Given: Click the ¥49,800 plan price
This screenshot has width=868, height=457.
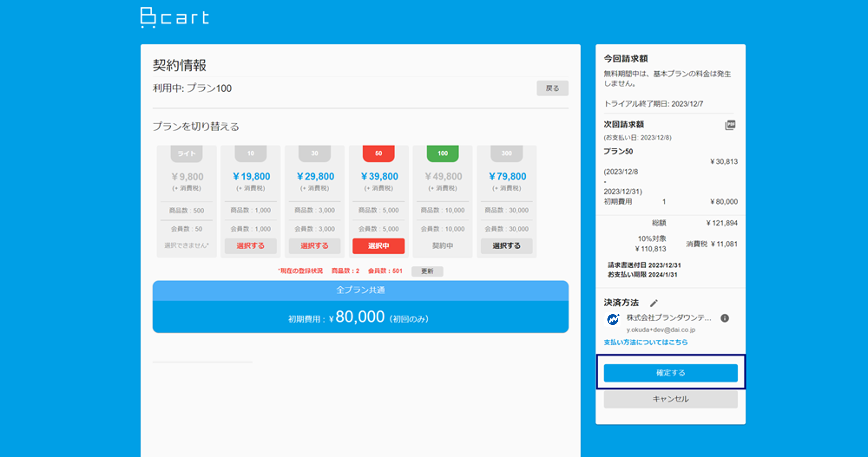Looking at the screenshot, I should coord(443,176).
